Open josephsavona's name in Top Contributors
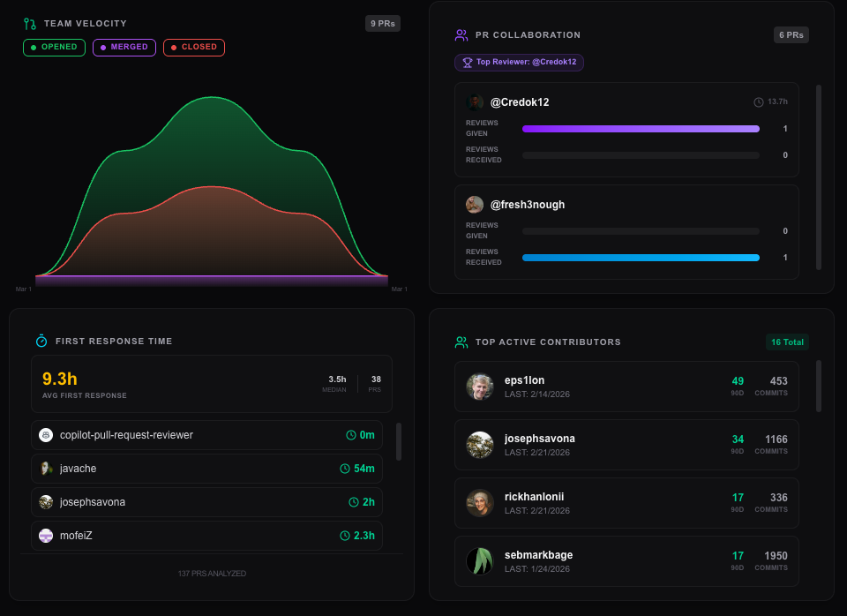847x616 pixels. [x=540, y=439]
